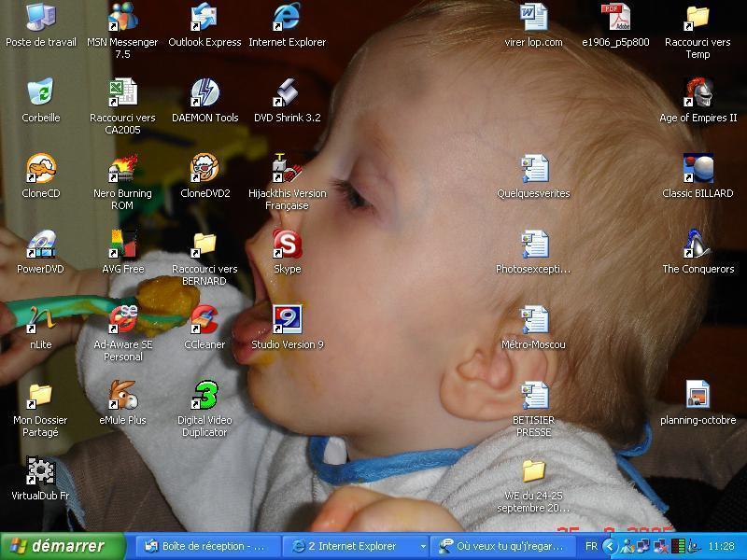
Task: Select the DVD Shrink 3.2 icon
Action: point(287,94)
